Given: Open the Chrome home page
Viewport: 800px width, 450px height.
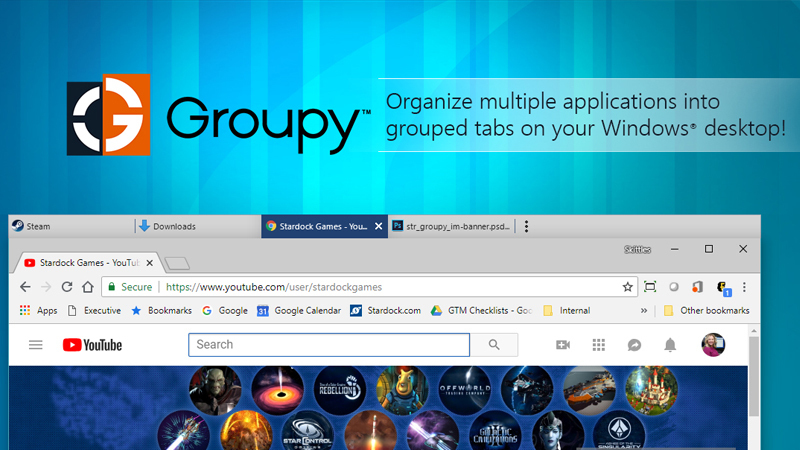Looking at the screenshot, I should pyautogui.click(x=88, y=287).
